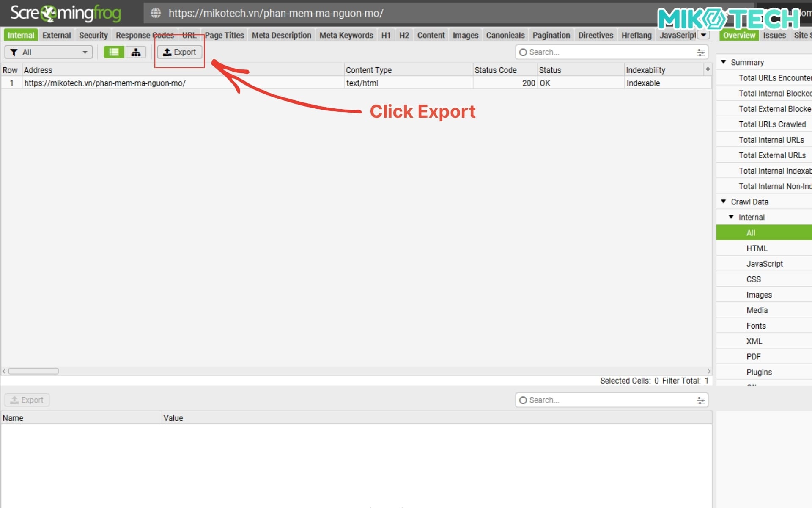Keep list view active by clicking green list icon
The width and height of the screenshot is (812, 508).
[x=113, y=52]
